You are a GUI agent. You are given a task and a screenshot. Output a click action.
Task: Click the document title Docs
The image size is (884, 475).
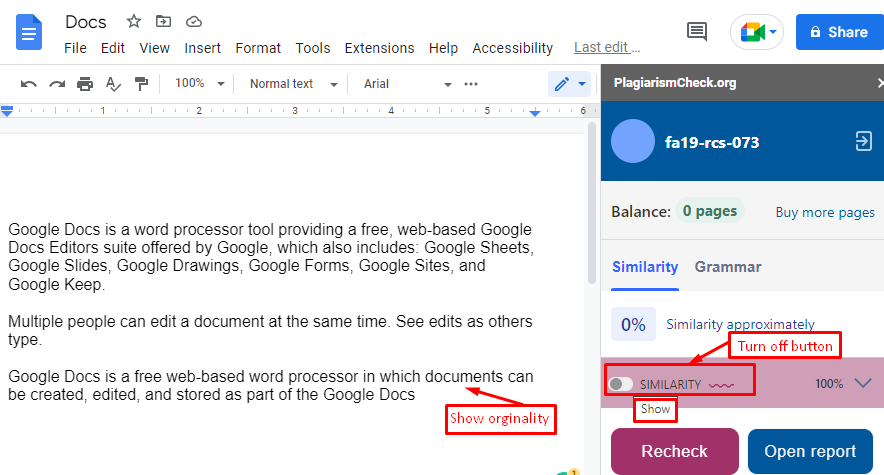[86, 22]
